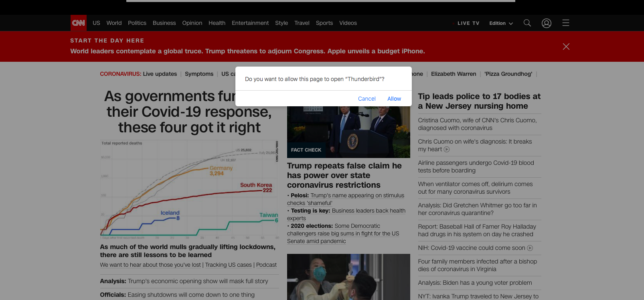This screenshot has height=300, width=644.
Task: Open 2020 elections Senate fight story
Action: point(343,233)
